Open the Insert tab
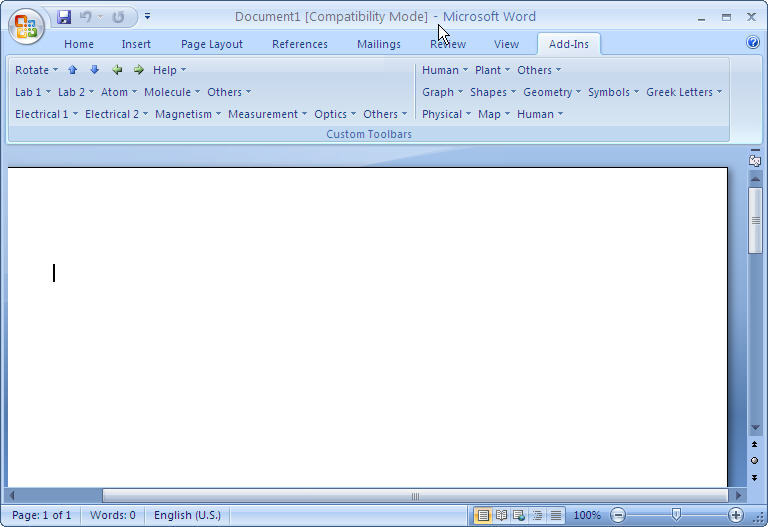 click(x=136, y=44)
